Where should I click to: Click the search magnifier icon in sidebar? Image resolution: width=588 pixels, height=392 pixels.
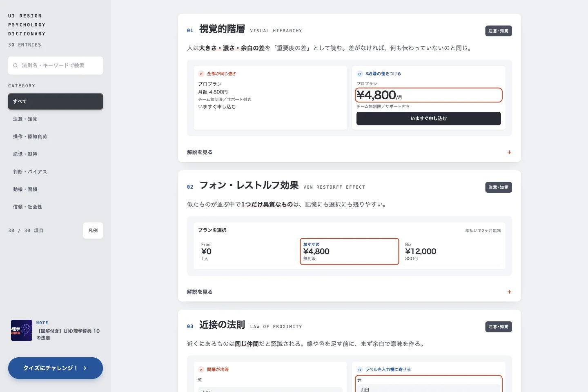[x=16, y=65]
